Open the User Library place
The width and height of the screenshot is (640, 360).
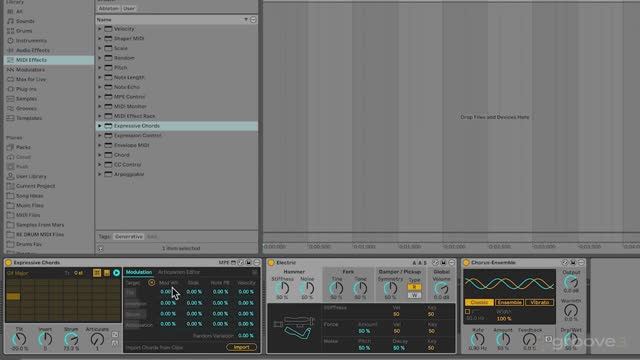click(x=31, y=176)
